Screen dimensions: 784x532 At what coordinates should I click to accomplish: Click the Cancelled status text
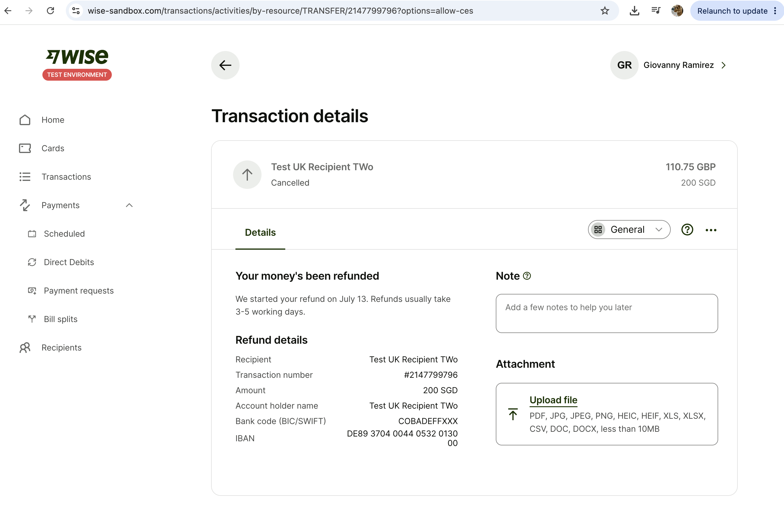[x=290, y=183]
